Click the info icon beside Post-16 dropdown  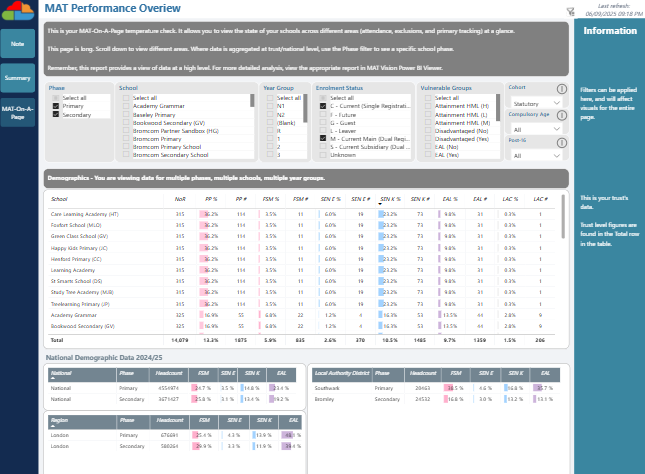tap(562, 144)
